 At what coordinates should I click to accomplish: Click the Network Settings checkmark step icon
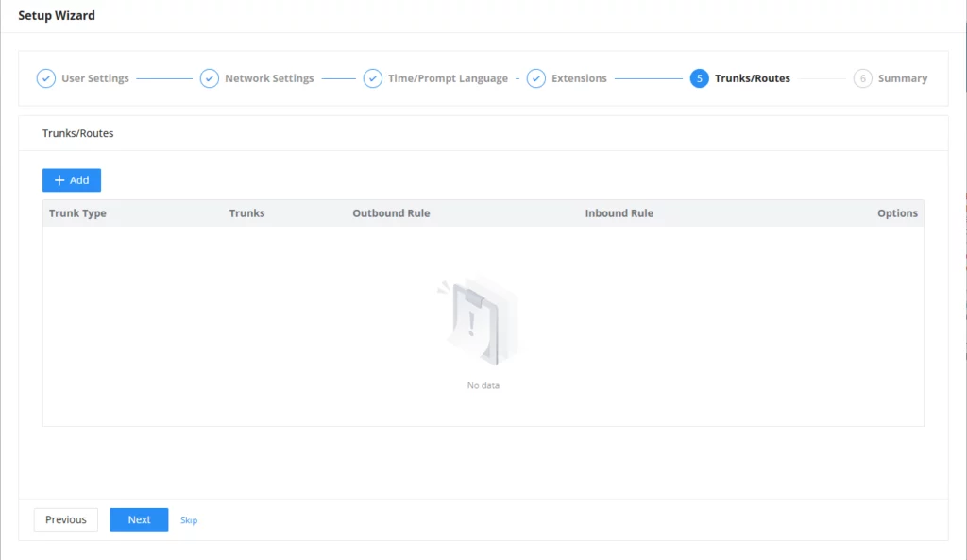209,78
